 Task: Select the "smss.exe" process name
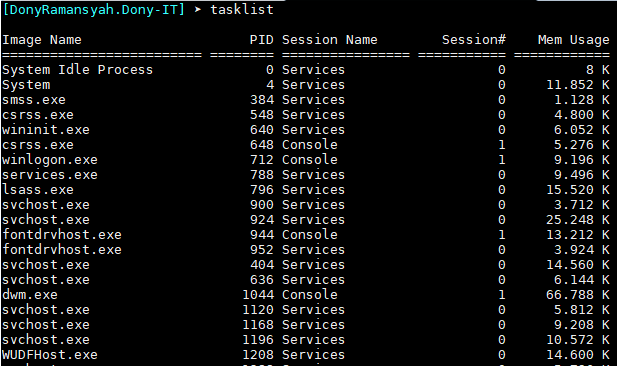point(34,100)
